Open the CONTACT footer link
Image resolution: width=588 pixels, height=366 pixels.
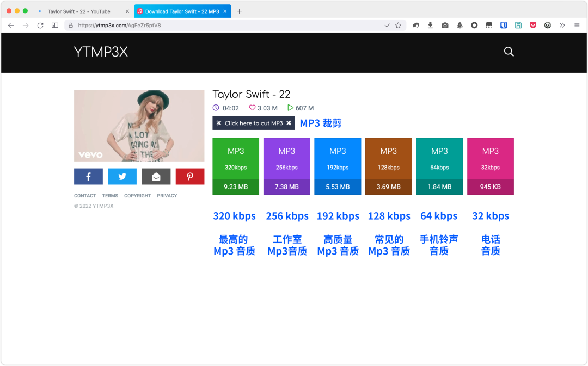(x=85, y=196)
